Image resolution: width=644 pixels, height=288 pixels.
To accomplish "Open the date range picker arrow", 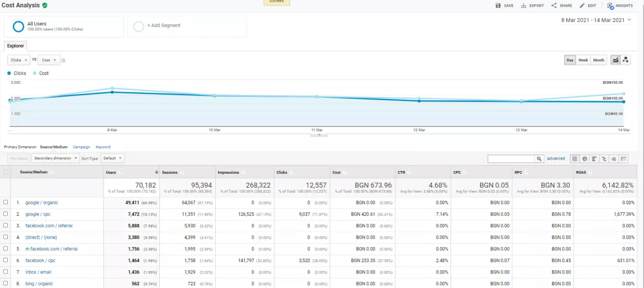I will point(630,20).
